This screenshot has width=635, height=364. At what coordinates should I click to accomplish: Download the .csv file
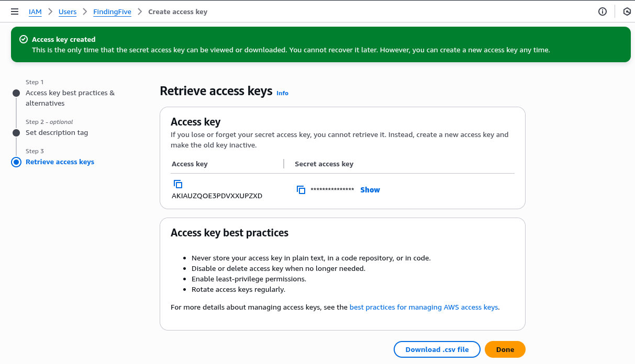point(437,349)
